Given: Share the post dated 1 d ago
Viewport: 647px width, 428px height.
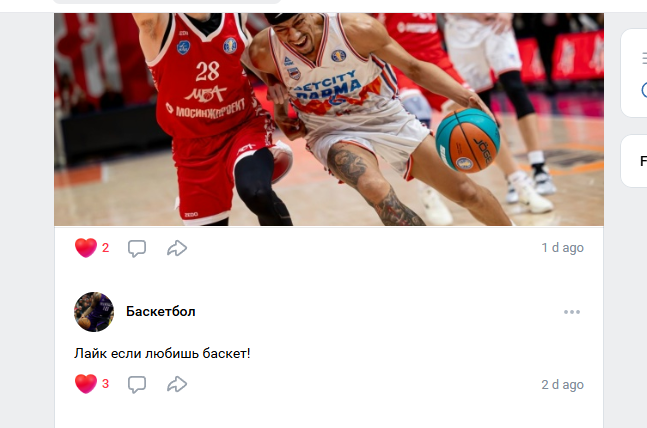Looking at the screenshot, I should (x=177, y=248).
